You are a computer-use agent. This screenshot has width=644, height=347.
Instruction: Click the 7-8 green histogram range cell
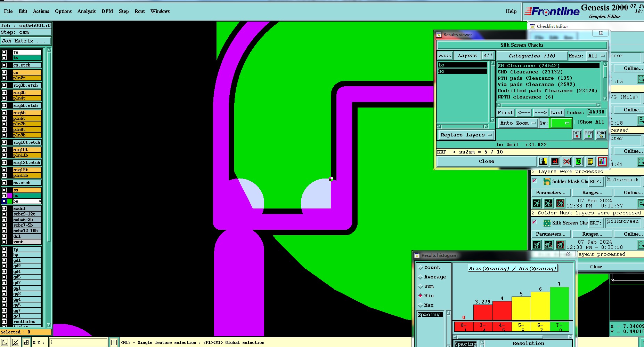(x=559, y=327)
